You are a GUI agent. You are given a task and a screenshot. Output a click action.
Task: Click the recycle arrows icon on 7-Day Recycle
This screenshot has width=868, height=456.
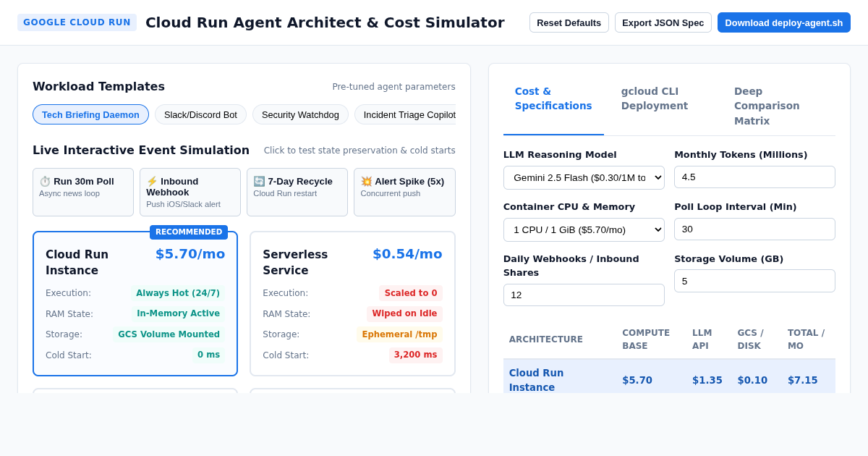259,181
